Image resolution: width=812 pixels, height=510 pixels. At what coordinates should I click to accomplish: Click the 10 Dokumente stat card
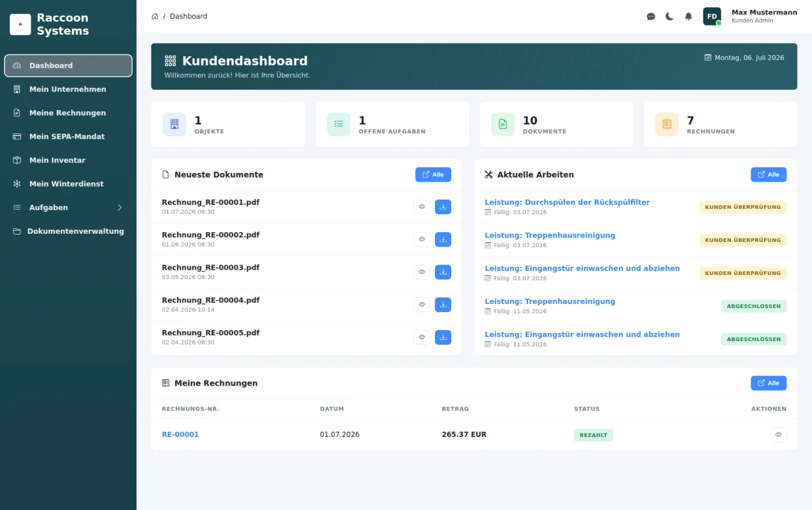(556, 125)
